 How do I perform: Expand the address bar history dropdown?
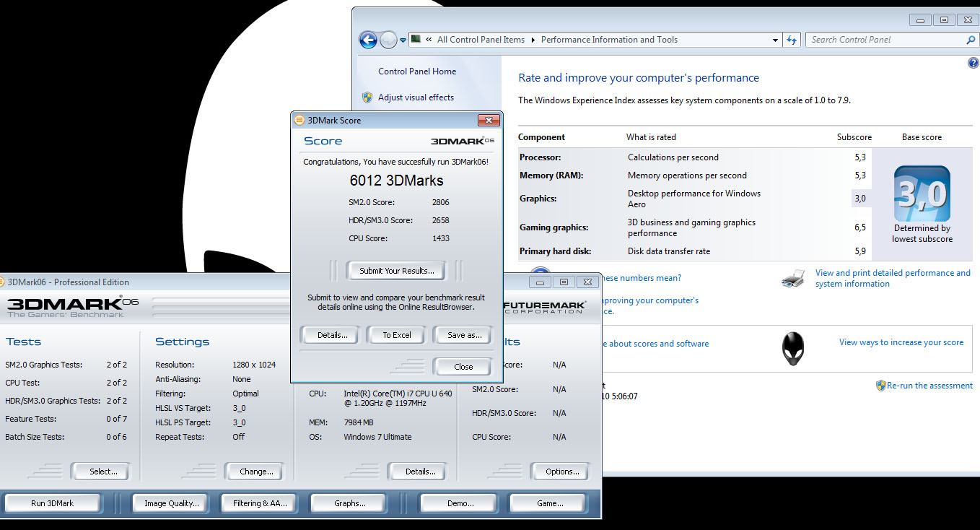(776, 40)
